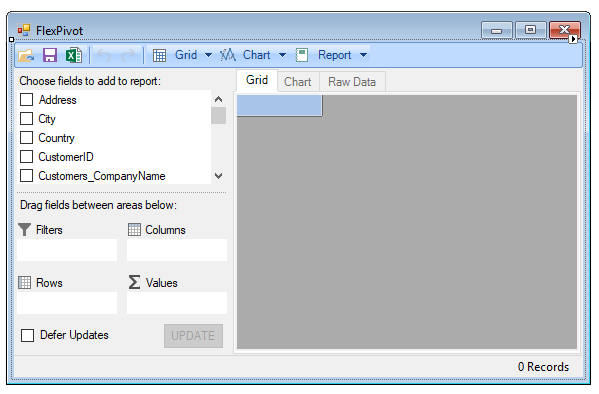Viewport: 599px width, 394px height.
Task: Click the funnel icon beside Filters
Action: click(24, 230)
